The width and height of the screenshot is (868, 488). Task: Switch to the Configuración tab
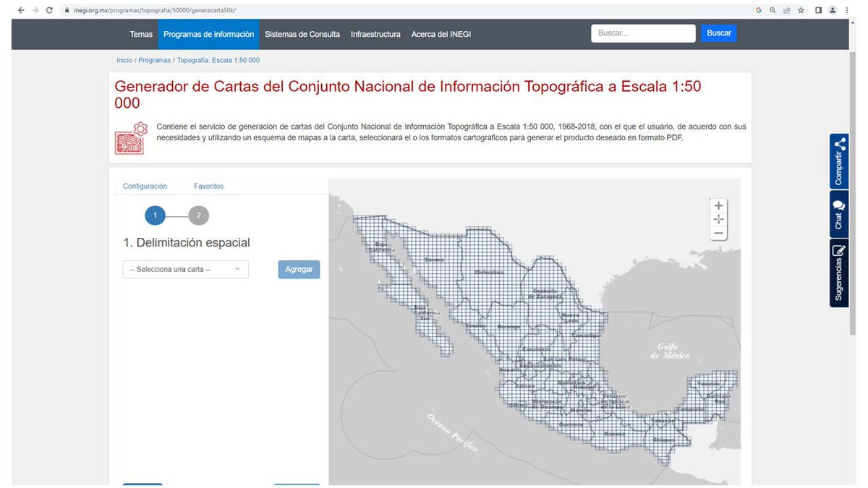(x=145, y=187)
